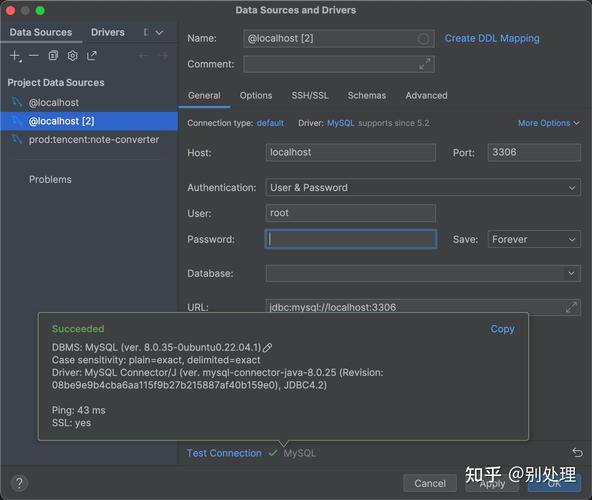Click the database icon of prod:tencent:note-converter
This screenshot has height=500, width=592.
pyautogui.click(x=17, y=139)
